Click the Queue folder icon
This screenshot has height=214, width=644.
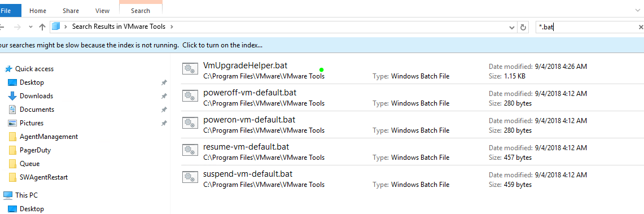[12, 164]
